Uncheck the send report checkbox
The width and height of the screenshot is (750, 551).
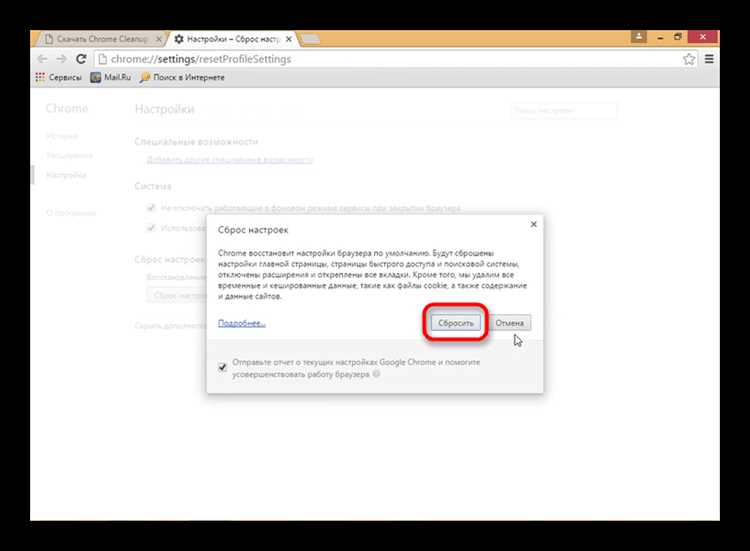click(x=222, y=367)
